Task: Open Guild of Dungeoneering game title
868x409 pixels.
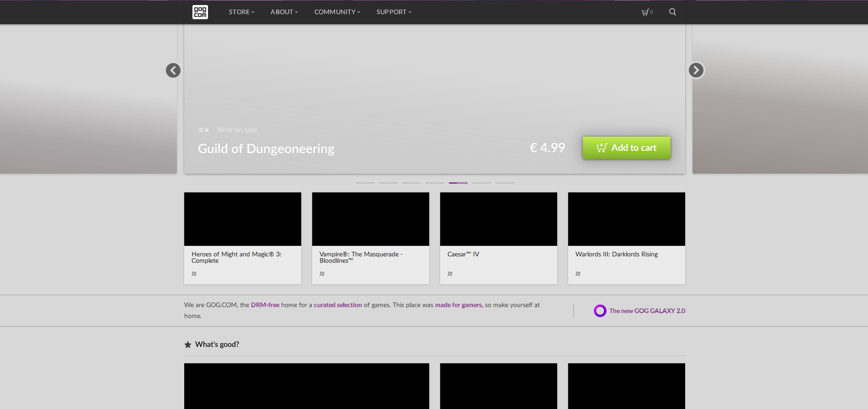Action: click(266, 149)
